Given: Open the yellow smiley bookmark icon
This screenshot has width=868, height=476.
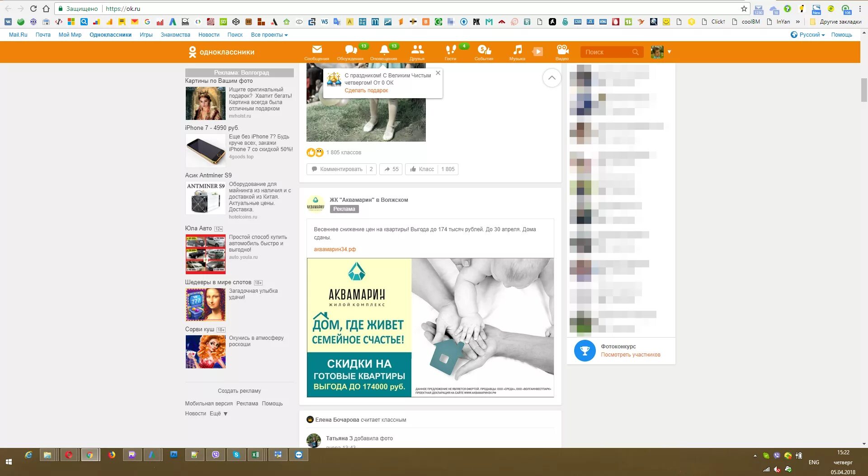Looking at the screenshot, I should point(666,21).
